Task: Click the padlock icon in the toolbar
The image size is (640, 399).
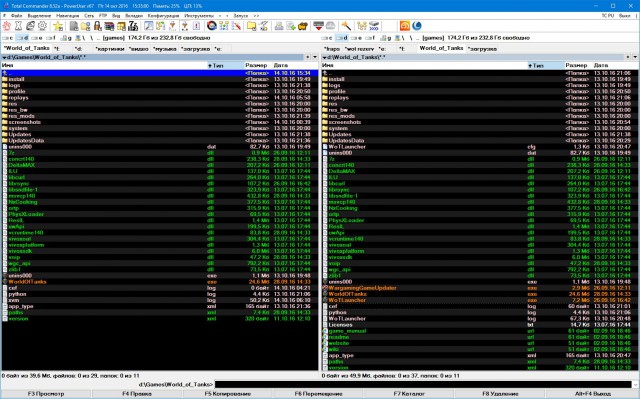Action: tap(97, 26)
